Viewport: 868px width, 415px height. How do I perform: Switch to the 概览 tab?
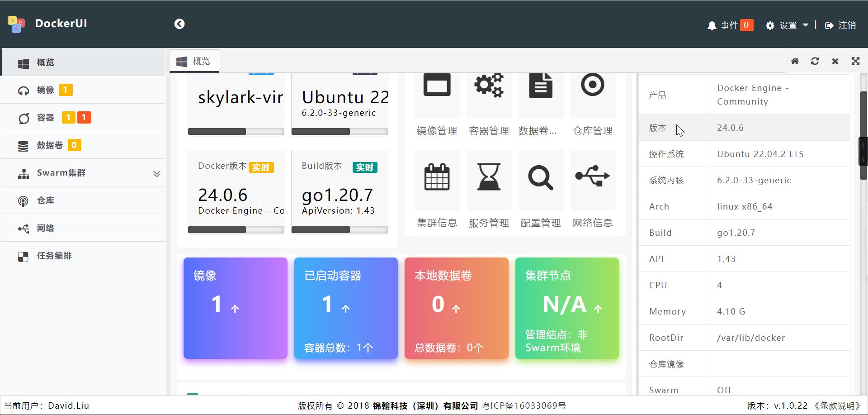(194, 61)
